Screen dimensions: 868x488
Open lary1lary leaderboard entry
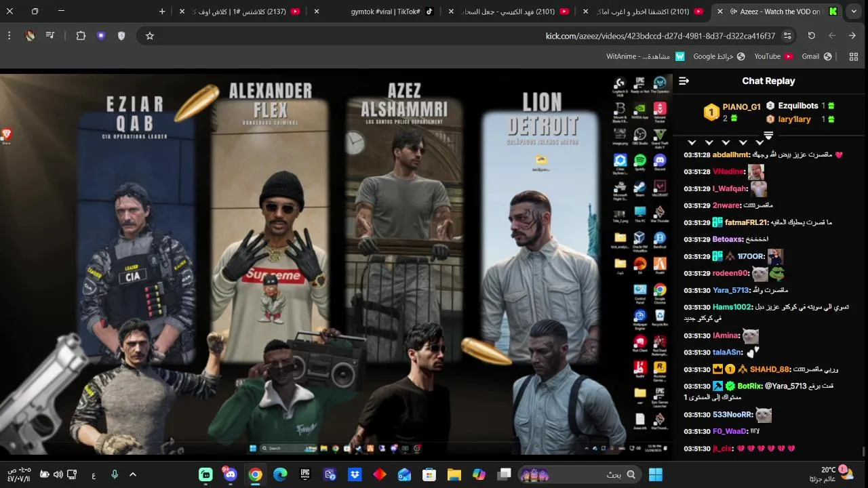(x=801, y=119)
